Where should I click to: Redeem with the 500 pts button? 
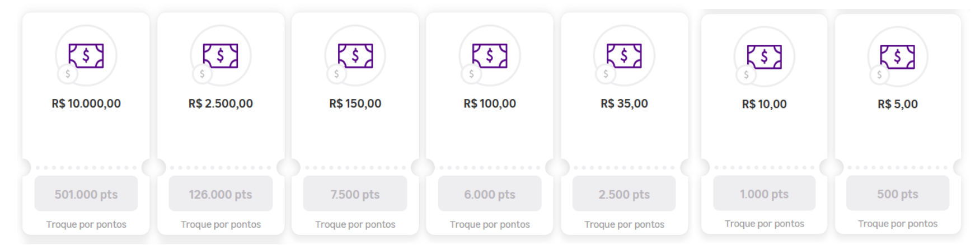tap(897, 194)
